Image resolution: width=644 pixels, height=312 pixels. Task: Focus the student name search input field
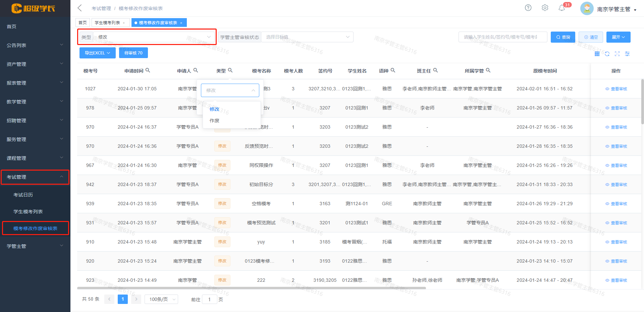pyautogui.click(x=502, y=37)
